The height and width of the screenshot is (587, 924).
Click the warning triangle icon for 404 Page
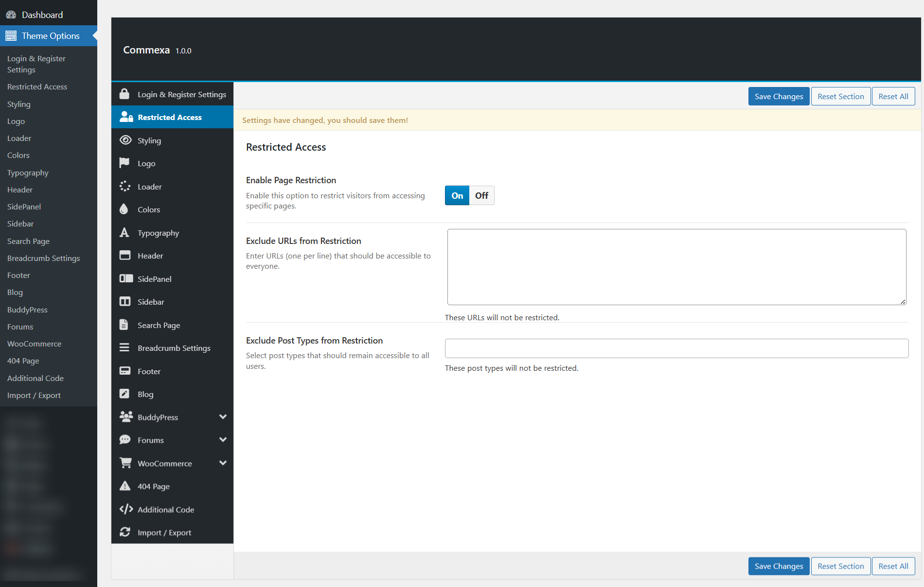(x=125, y=486)
